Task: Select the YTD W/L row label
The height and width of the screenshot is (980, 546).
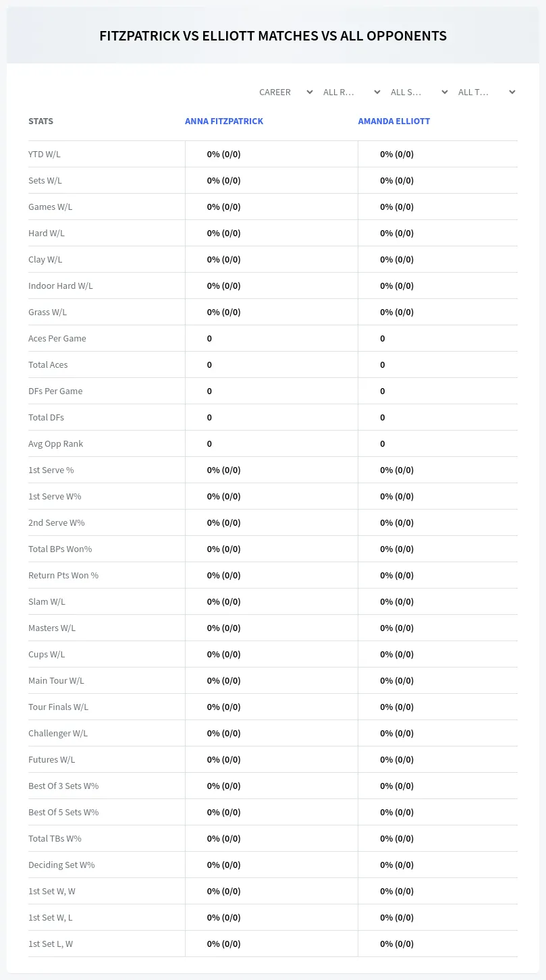Action: [45, 154]
